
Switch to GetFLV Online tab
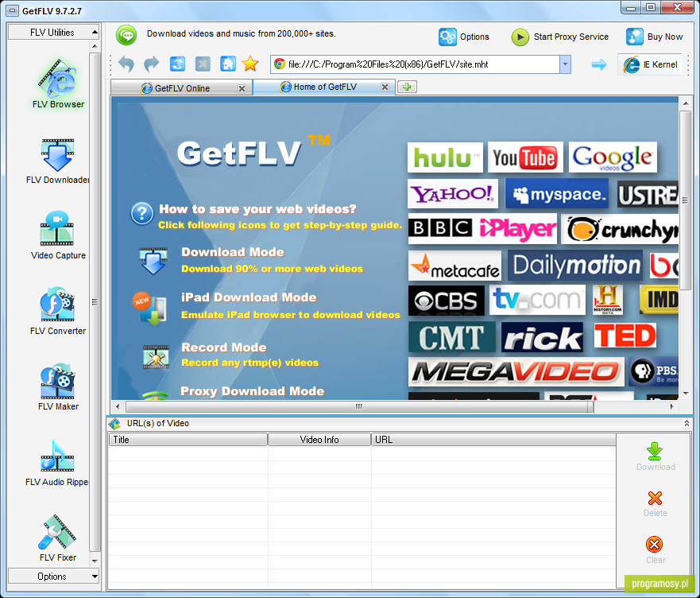(182, 88)
